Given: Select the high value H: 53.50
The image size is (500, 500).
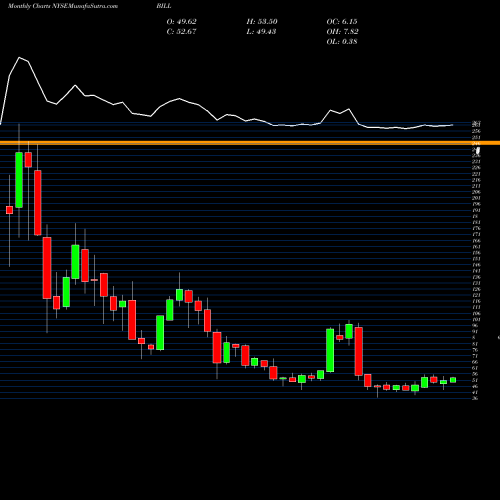Looking at the screenshot, I should click(x=262, y=21).
